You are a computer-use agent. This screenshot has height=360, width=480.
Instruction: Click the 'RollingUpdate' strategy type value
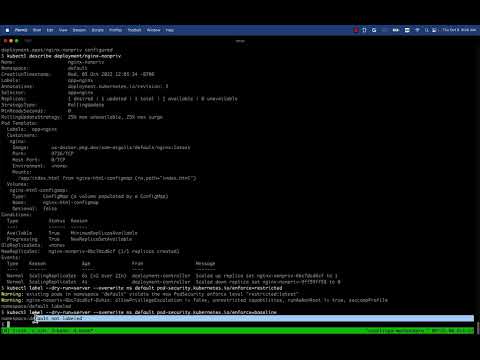86,105
